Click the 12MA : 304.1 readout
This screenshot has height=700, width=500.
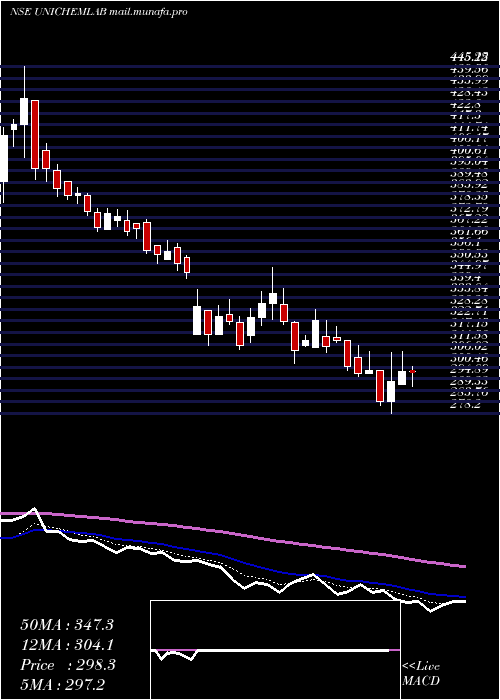[67, 645]
